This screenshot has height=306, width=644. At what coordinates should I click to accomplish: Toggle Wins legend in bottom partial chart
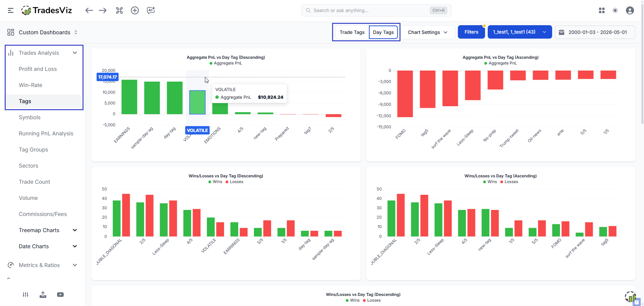tap(353, 300)
